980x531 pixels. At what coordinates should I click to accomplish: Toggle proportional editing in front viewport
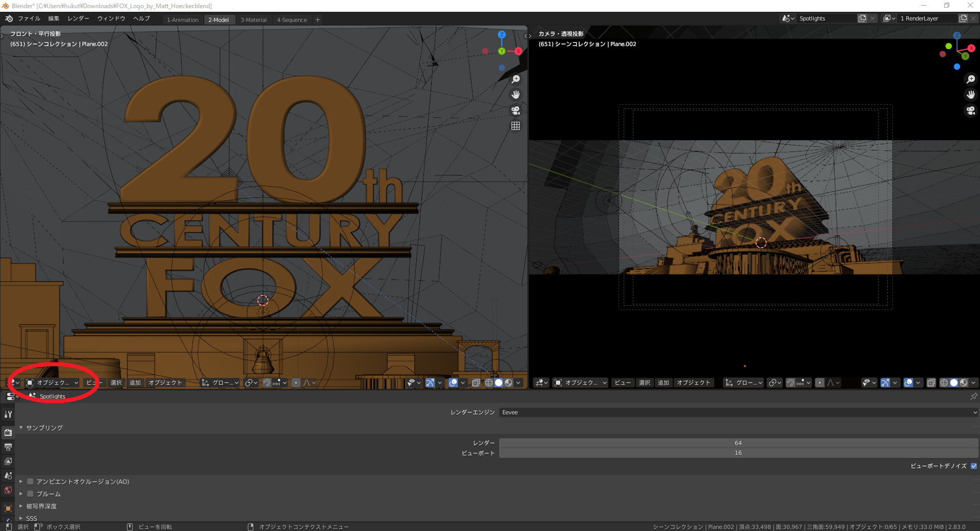[x=296, y=383]
